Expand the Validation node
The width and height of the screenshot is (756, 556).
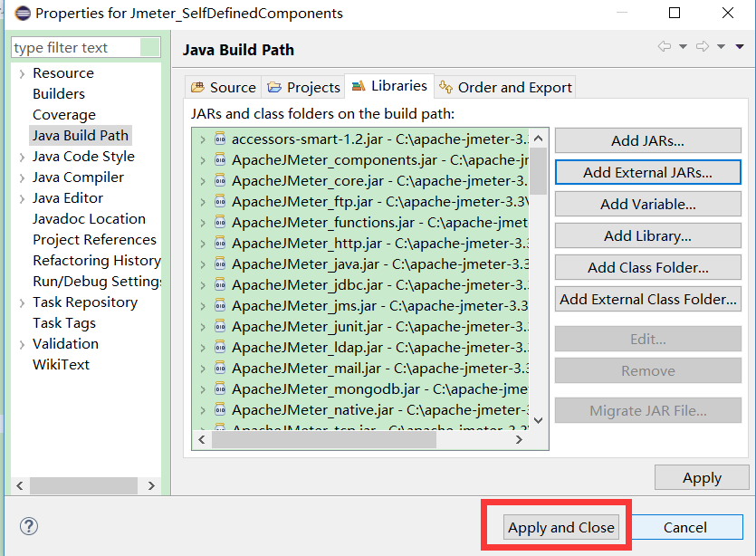point(22,344)
